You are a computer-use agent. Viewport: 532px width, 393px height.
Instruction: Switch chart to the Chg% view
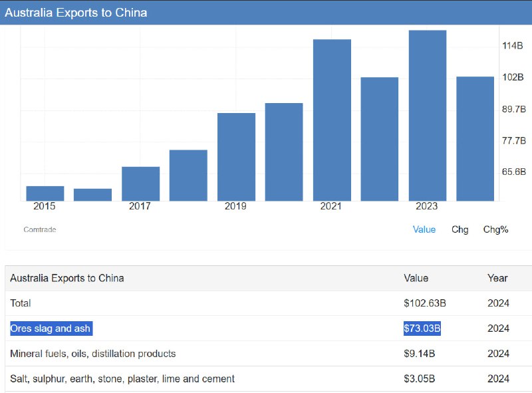point(495,229)
